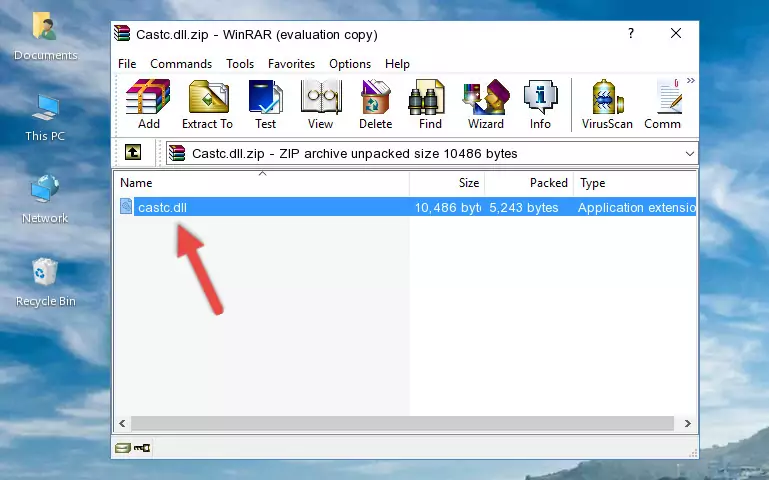
Task: Open the Comment tool
Action: click(x=663, y=104)
